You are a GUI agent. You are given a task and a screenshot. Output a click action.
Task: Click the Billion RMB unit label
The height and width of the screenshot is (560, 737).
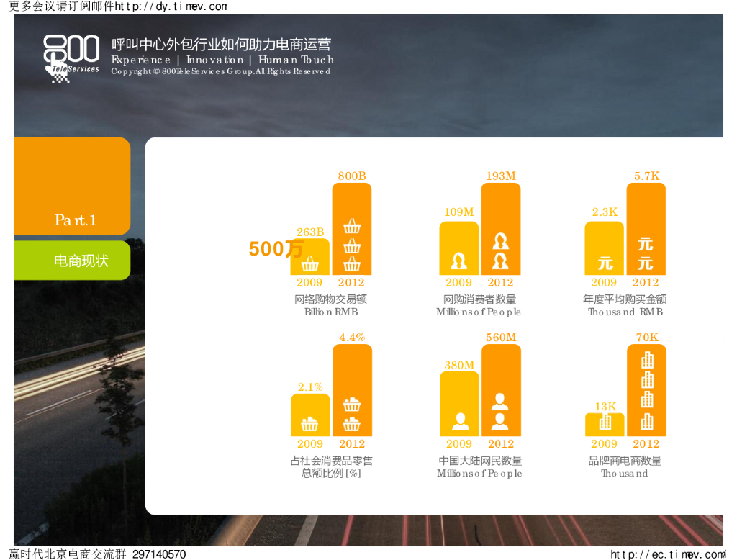click(x=331, y=312)
